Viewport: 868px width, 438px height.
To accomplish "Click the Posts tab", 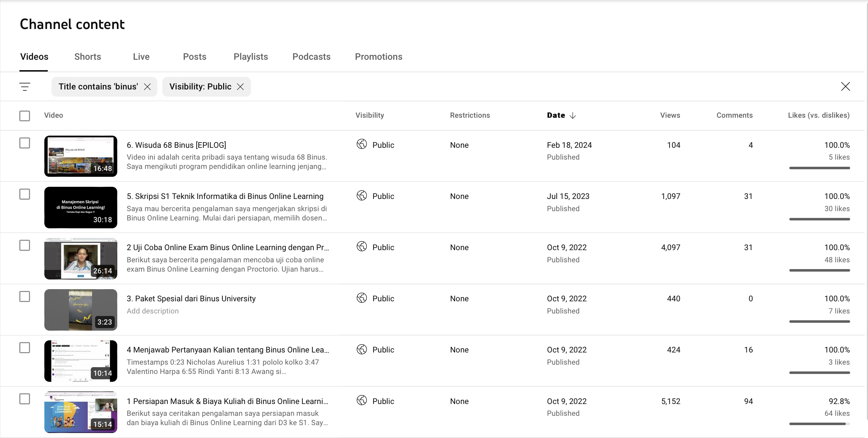I will click(195, 57).
